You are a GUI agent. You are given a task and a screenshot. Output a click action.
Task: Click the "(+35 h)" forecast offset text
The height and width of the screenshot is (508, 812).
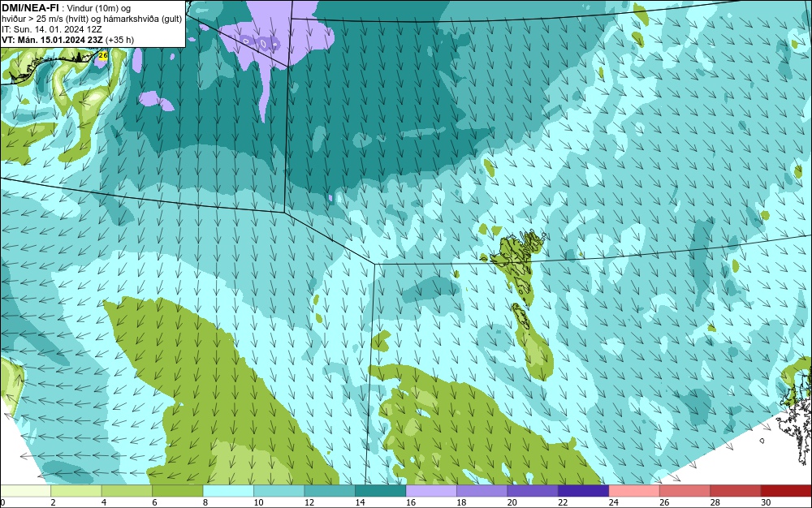[119, 40]
